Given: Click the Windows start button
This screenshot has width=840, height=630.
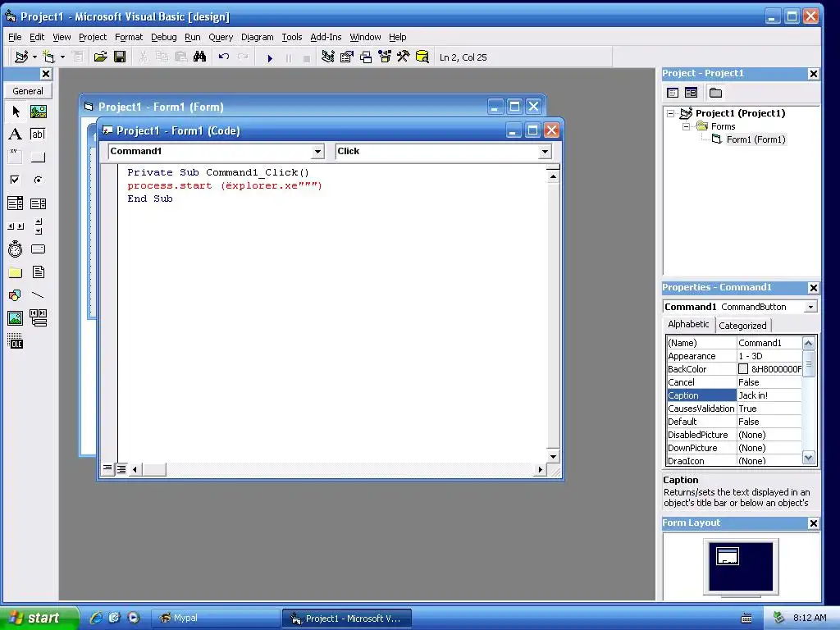Looking at the screenshot, I should coord(39,618).
